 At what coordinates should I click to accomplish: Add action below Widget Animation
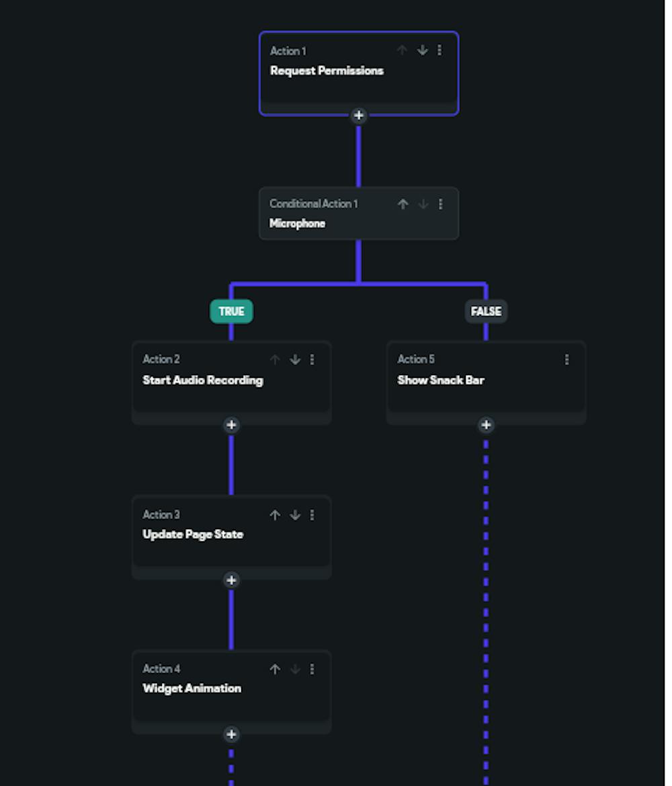[x=231, y=734]
